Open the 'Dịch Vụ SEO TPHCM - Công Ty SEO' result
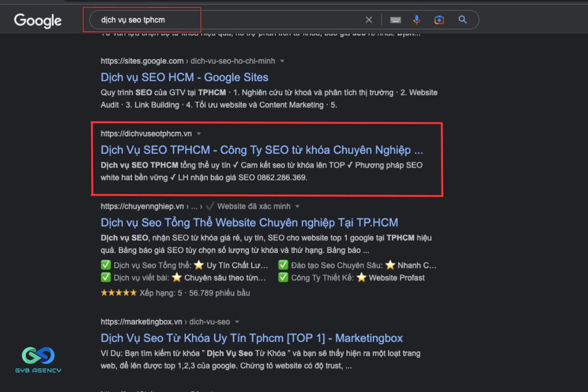588x392 pixels. click(262, 150)
